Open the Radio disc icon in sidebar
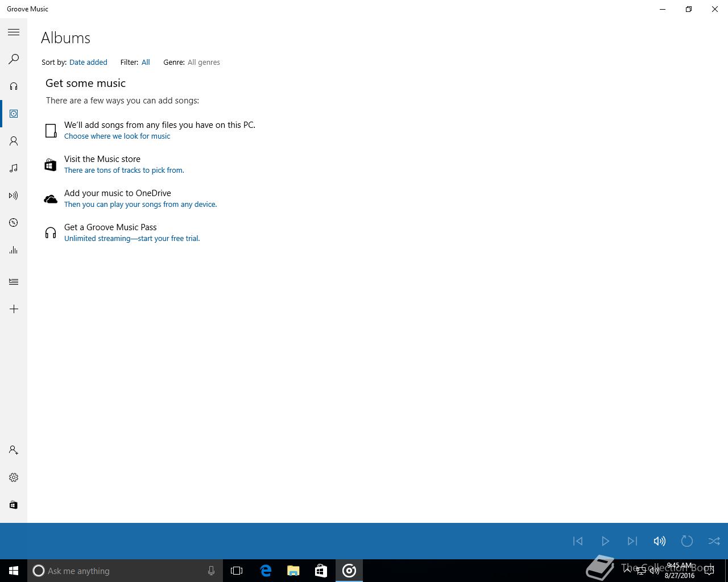Screen dimensions: 728x582 pos(14,223)
